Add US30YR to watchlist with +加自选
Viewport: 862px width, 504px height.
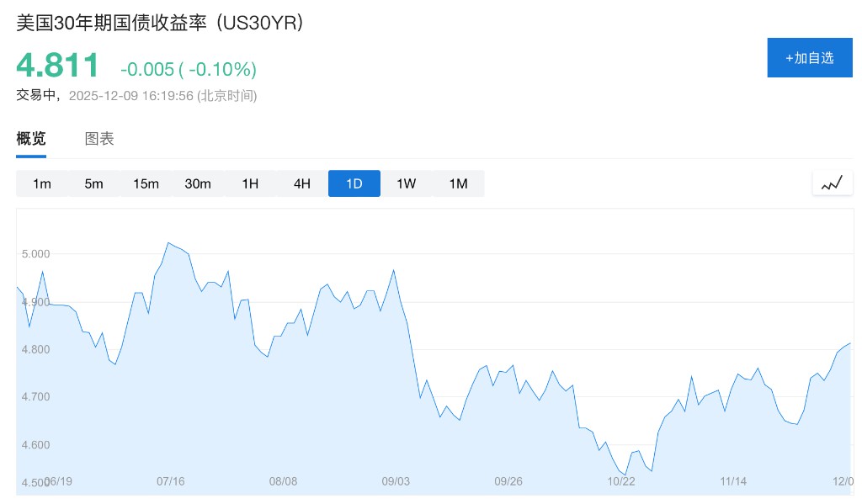[x=809, y=58]
